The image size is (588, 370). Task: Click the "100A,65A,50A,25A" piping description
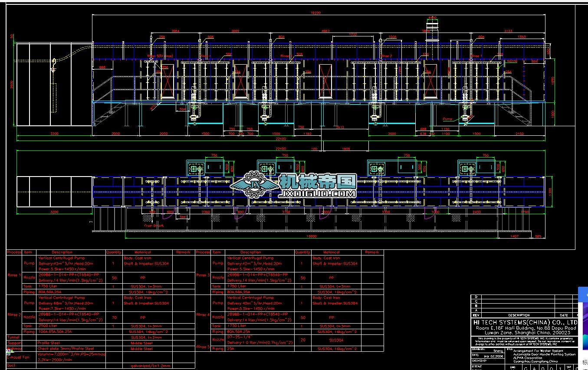pos(54,331)
